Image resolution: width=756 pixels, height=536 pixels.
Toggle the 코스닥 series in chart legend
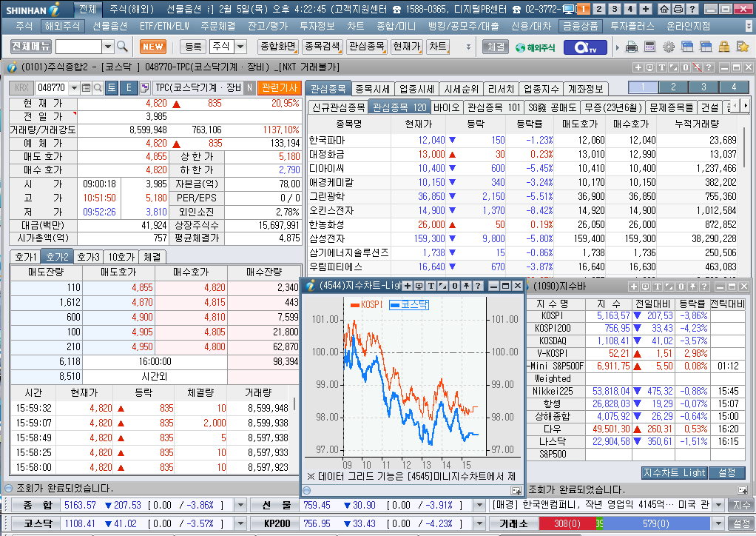[x=409, y=304]
